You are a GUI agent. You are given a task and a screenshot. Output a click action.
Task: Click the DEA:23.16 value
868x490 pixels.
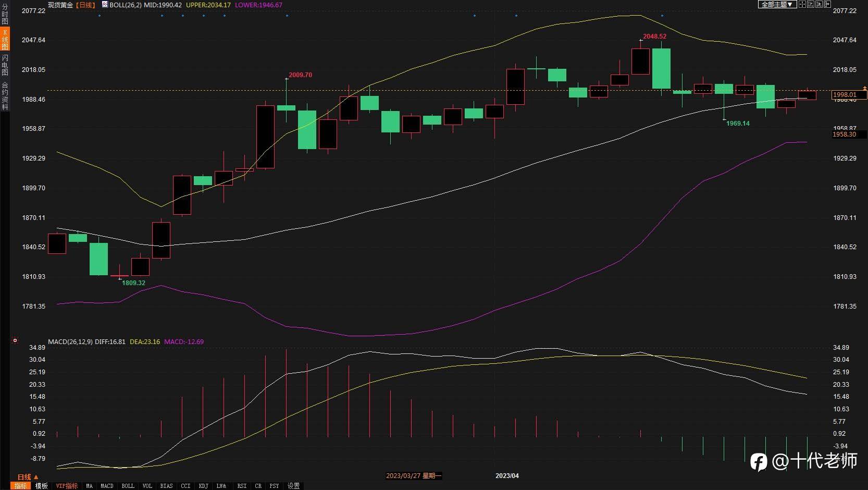click(x=145, y=342)
